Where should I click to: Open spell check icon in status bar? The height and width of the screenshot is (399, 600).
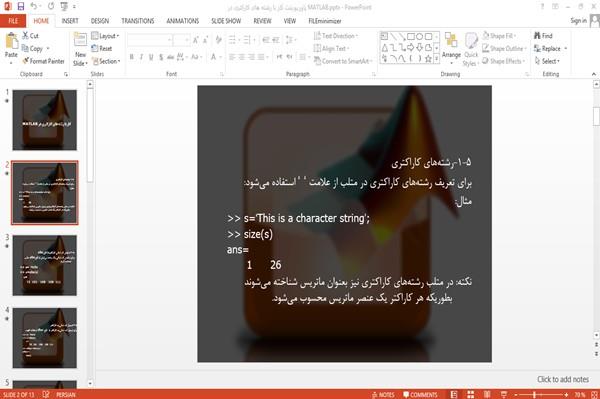[46, 394]
